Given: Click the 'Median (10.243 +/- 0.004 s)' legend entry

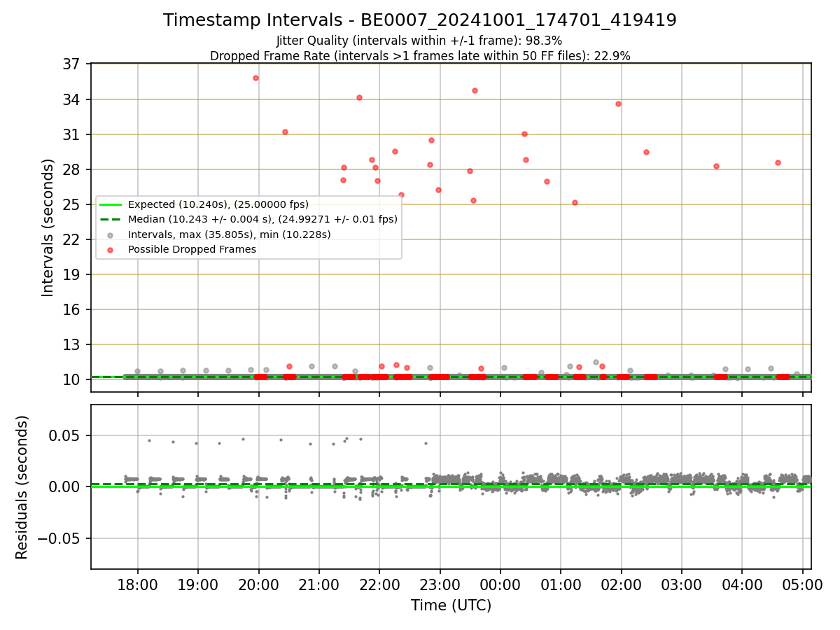Looking at the screenshot, I should pyautogui.click(x=262, y=219).
